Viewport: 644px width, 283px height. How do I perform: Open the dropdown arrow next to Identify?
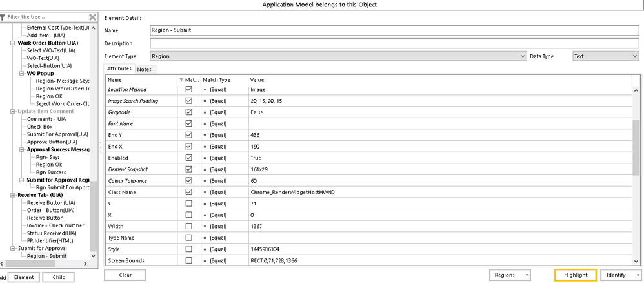(x=638, y=275)
